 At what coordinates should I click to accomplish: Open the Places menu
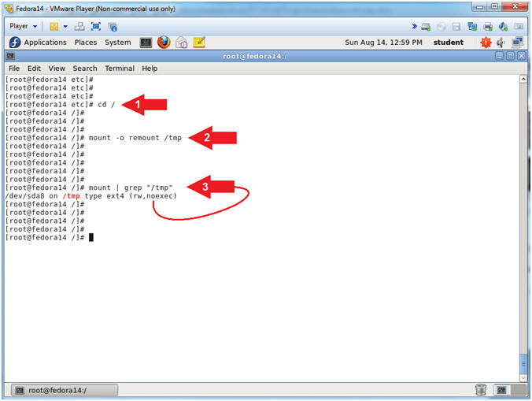[x=86, y=43]
